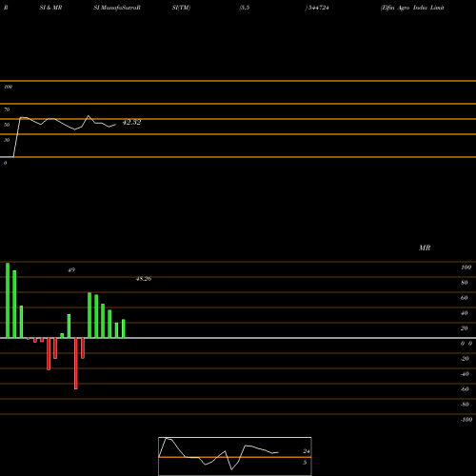Click the 'SI MunafaSutraR' header text
Screen dimensions: 476x476
click(117, 8)
